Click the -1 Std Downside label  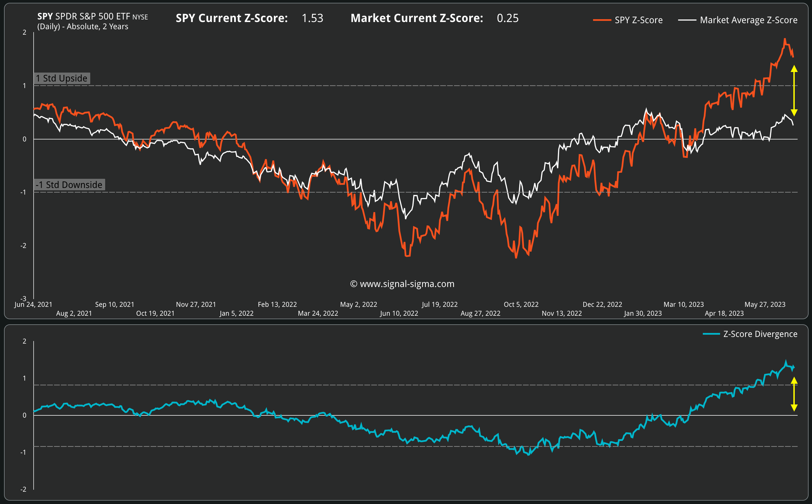coord(69,185)
